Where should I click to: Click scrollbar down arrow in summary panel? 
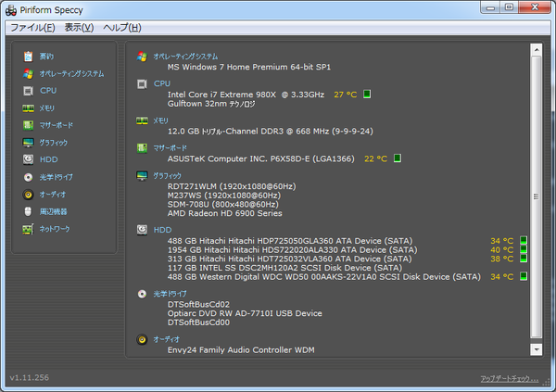537,349
